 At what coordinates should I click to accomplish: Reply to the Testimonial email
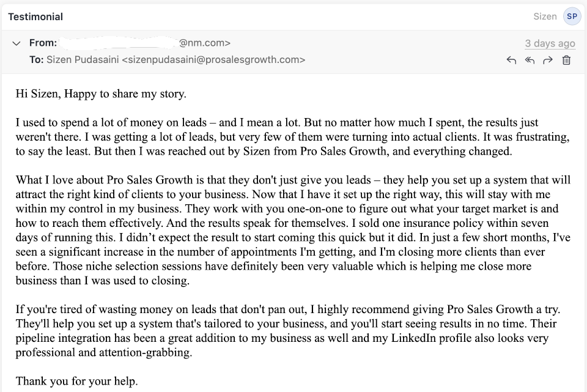click(x=511, y=60)
